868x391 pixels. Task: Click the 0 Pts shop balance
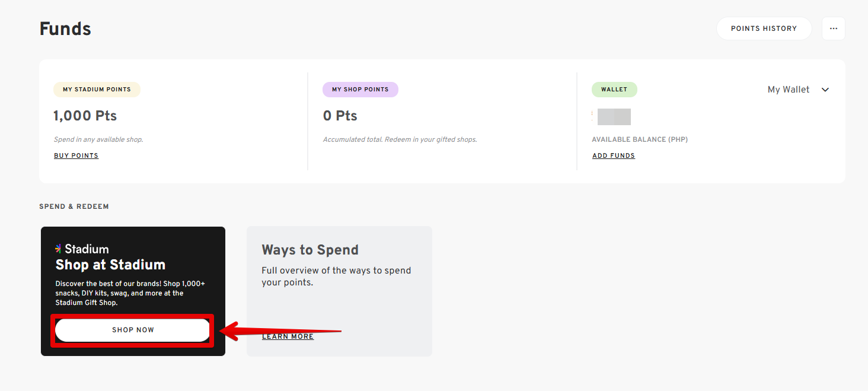pyautogui.click(x=340, y=116)
